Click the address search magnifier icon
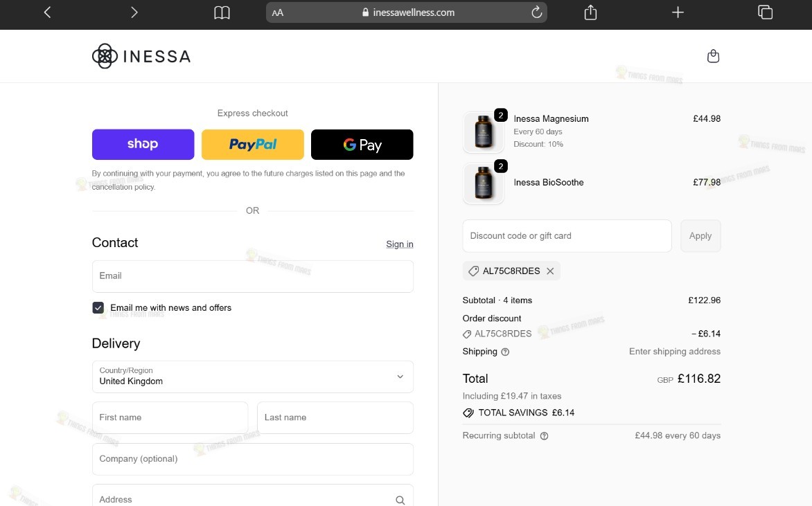The height and width of the screenshot is (506, 812). tap(400, 500)
